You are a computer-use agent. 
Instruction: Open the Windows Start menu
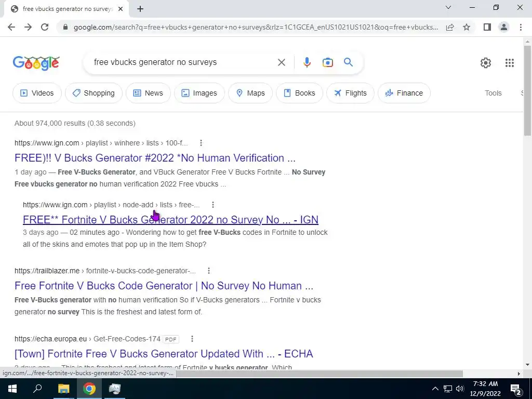tap(12, 389)
